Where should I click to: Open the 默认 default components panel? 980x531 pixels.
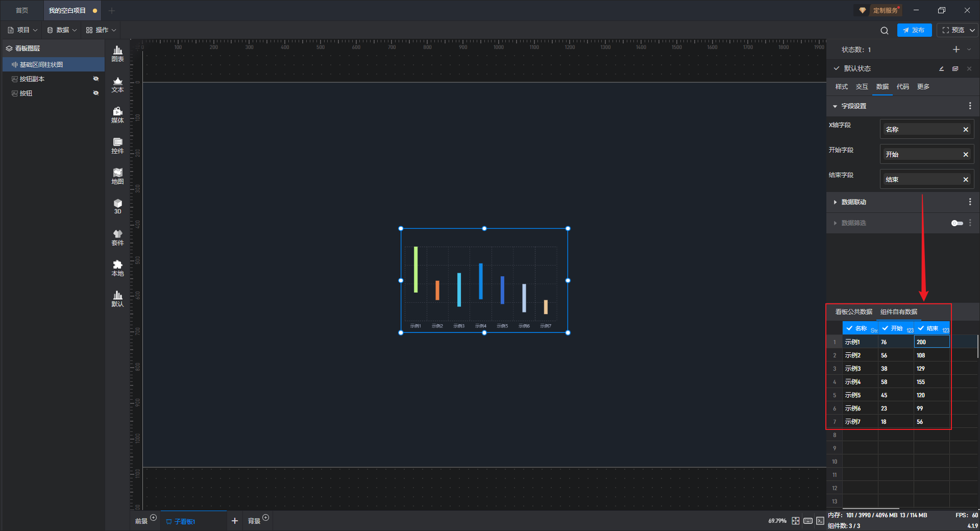(x=117, y=299)
